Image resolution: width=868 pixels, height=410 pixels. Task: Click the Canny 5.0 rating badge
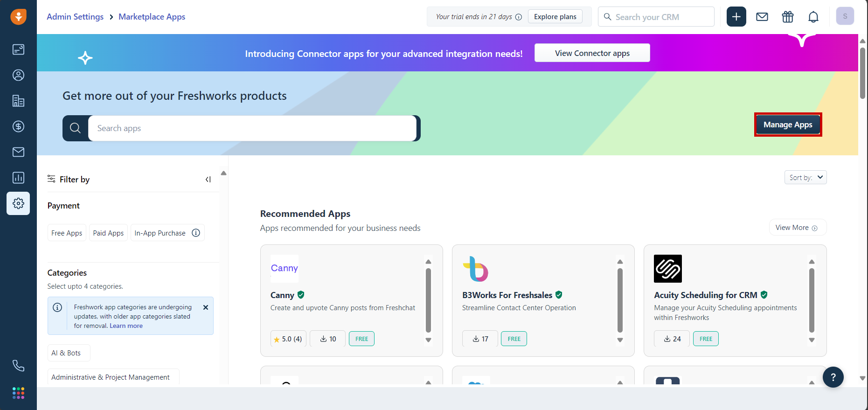(x=288, y=339)
